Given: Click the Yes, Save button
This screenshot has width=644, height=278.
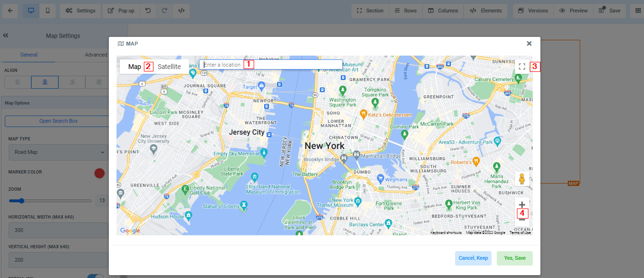Looking at the screenshot, I should (x=515, y=258).
